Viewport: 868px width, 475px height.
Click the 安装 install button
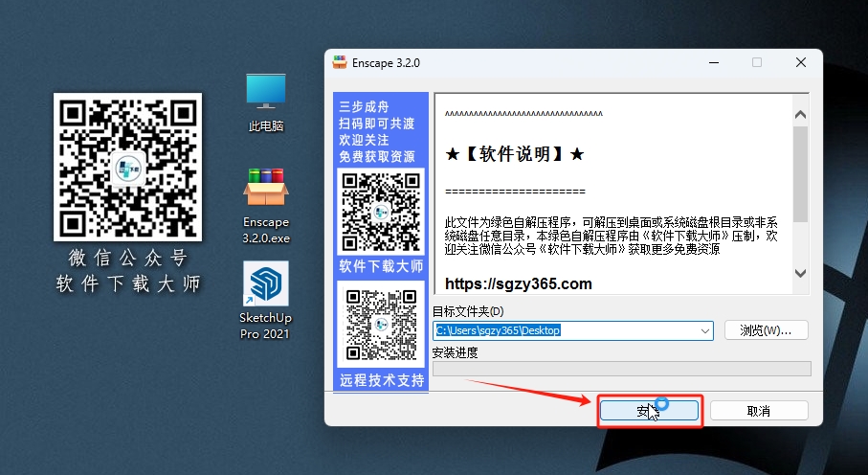tap(650, 411)
